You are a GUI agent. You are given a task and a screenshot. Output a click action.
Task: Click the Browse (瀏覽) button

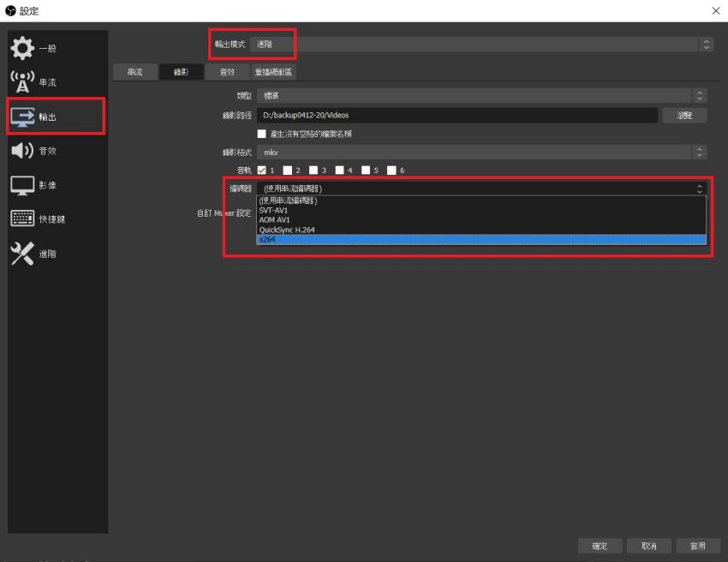(x=684, y=115)
